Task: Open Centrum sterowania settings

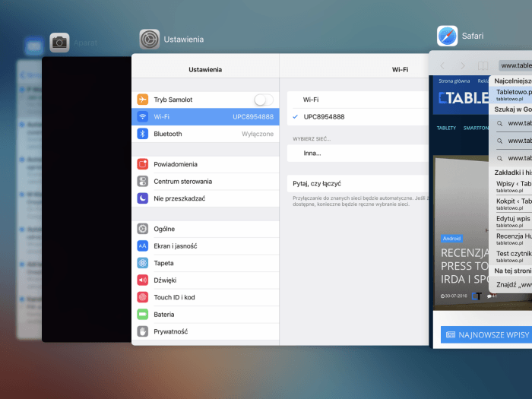Action: (x=205, y=181)
